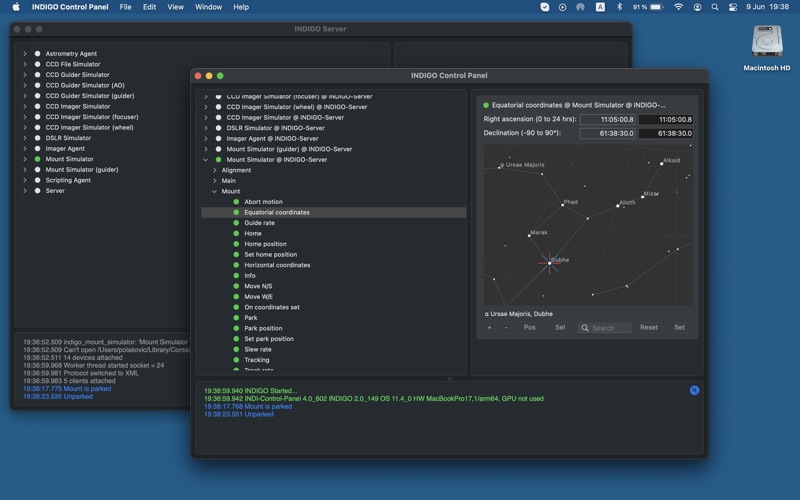Click the Alkaid star on the sky map
The image size is (800, 500).
coord(662,164)
